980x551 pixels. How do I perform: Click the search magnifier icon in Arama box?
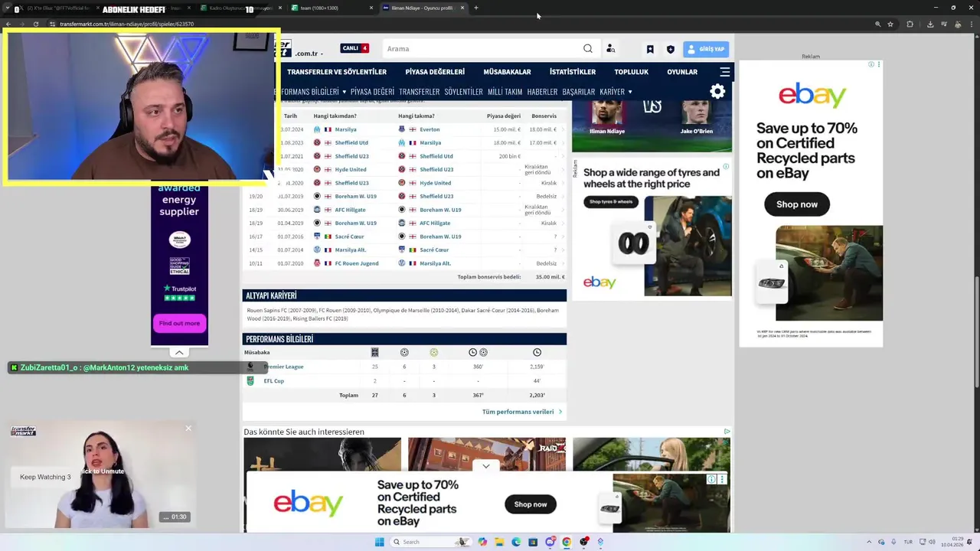point(588,48)
